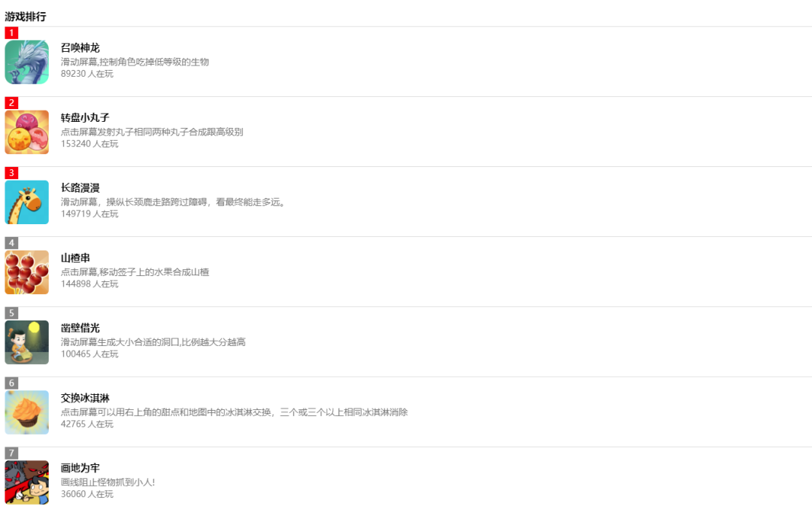Open the 转盘小丸子 title link

click(x=85, y=117)
